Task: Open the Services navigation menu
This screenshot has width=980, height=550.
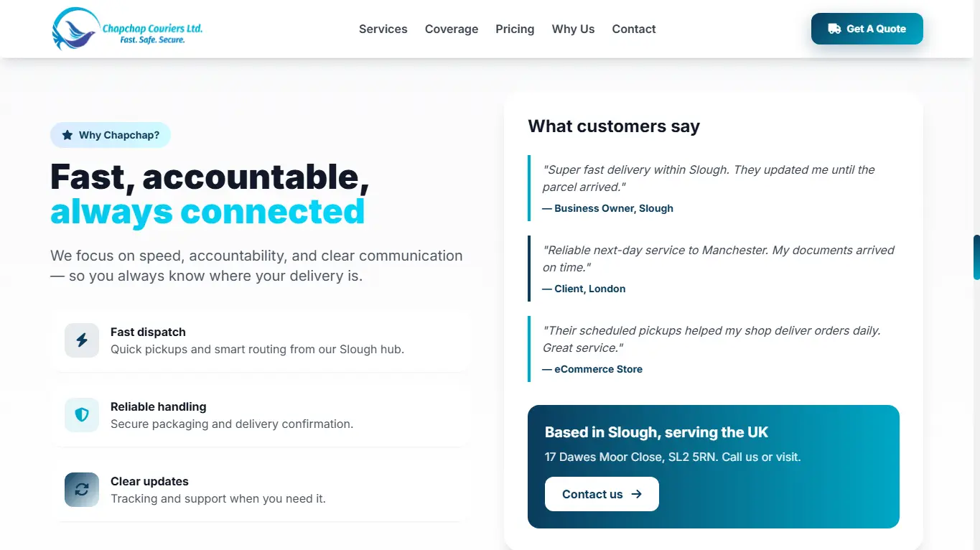Action: pos(383,29)
